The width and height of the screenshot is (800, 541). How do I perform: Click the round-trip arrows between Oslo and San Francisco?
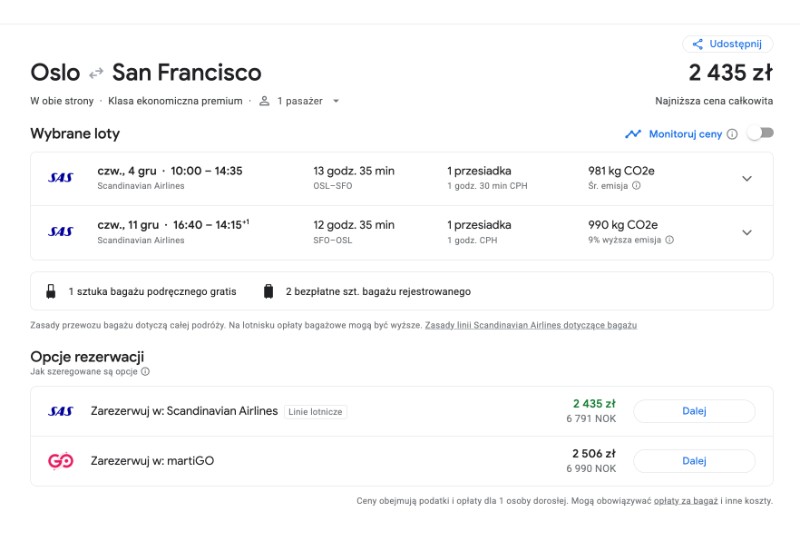tap(96, 73)
